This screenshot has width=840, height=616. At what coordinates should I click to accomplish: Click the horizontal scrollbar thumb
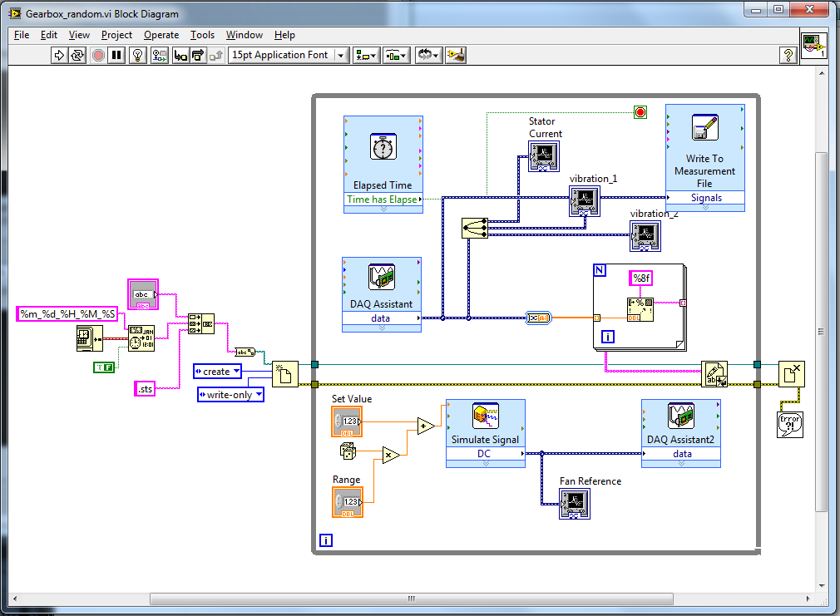[412, 599]
